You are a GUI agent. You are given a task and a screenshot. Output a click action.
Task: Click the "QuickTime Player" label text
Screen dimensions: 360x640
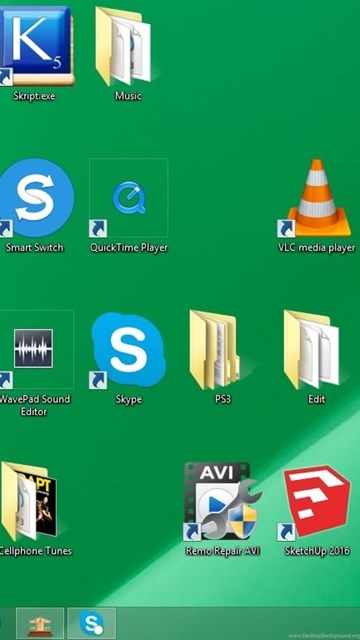click(129, 248)
